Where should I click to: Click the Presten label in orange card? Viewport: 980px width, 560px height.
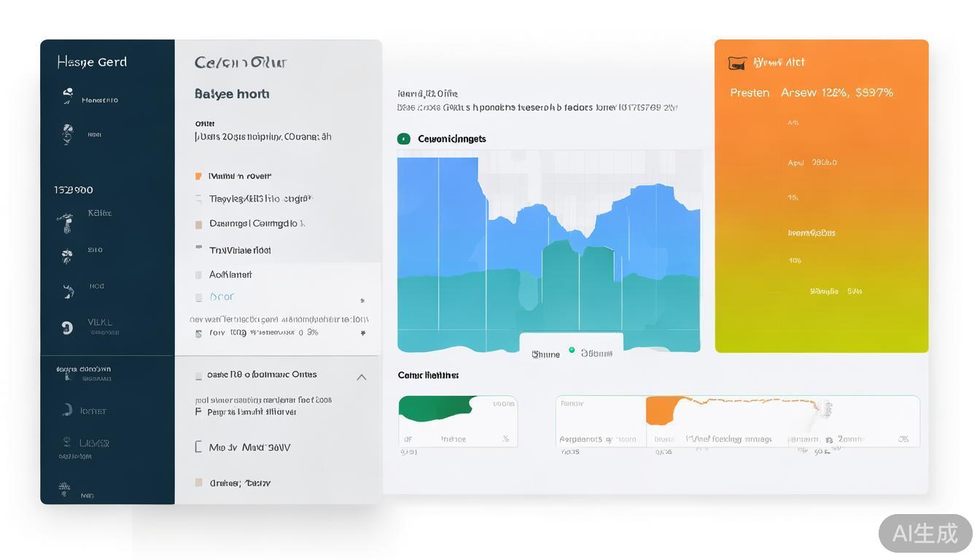750,93
